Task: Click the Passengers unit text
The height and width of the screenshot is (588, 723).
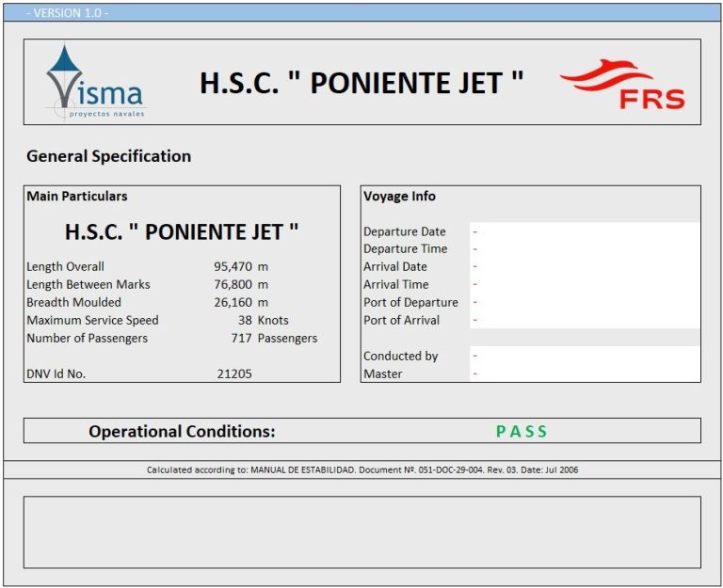Action: click(287, 339)
